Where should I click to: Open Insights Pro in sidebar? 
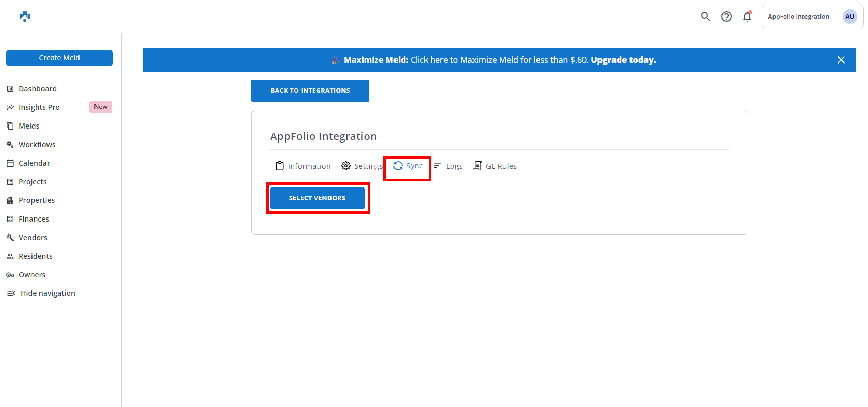(39, 107)
